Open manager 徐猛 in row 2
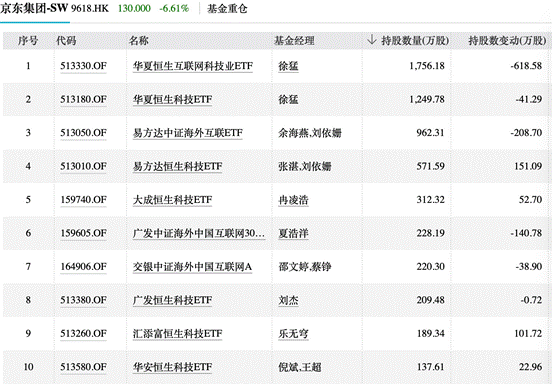The height and width of the screenshot is (384, 552). pyautogui.click(x=288, y=100)
